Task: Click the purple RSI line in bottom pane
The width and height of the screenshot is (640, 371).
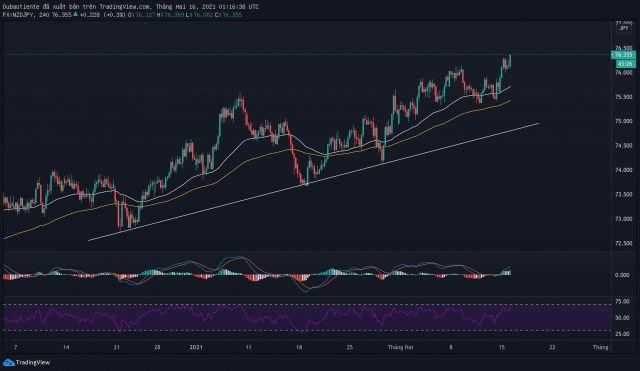Action: click(256, 318)
